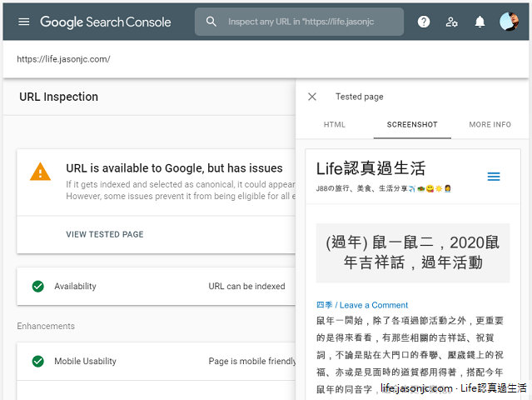Switch to the HTML tab
Screen dimensions: 532x400
click(x=335, y=125)
